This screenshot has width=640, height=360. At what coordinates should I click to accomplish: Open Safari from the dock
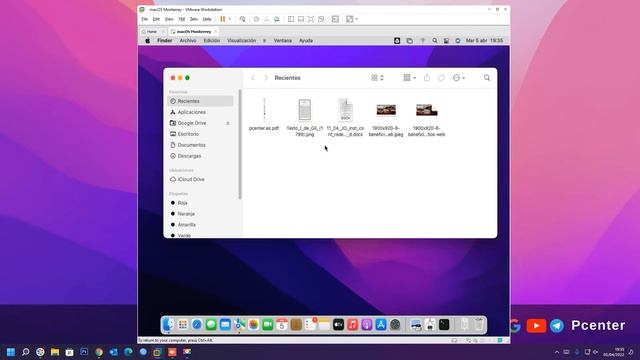pos(197,324)
